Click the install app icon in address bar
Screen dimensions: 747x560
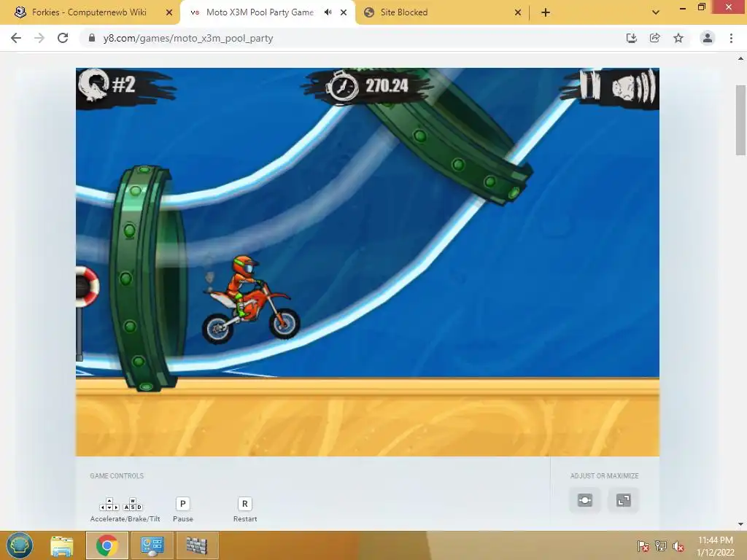[631, 38]
